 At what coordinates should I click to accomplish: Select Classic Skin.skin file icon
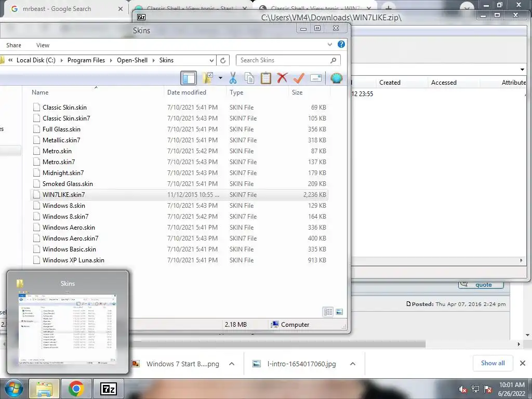36,107
